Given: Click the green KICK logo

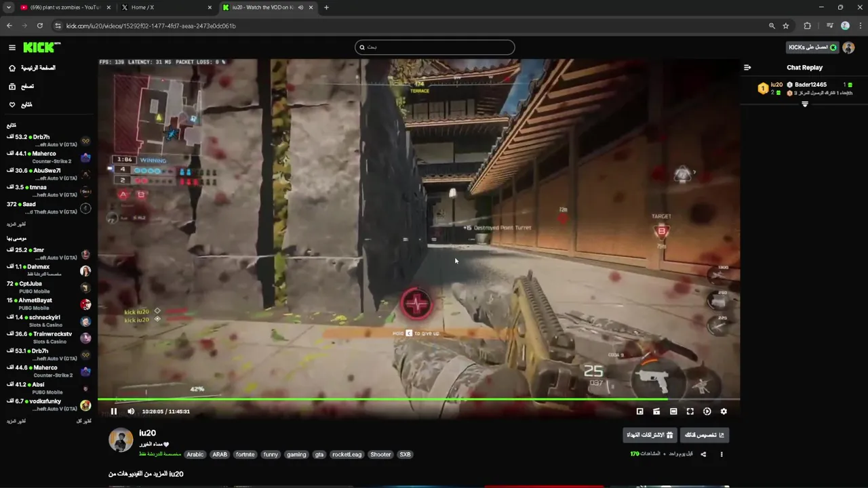Looking at the screenshot, I should pyautogui.click(x=41, y=47).
